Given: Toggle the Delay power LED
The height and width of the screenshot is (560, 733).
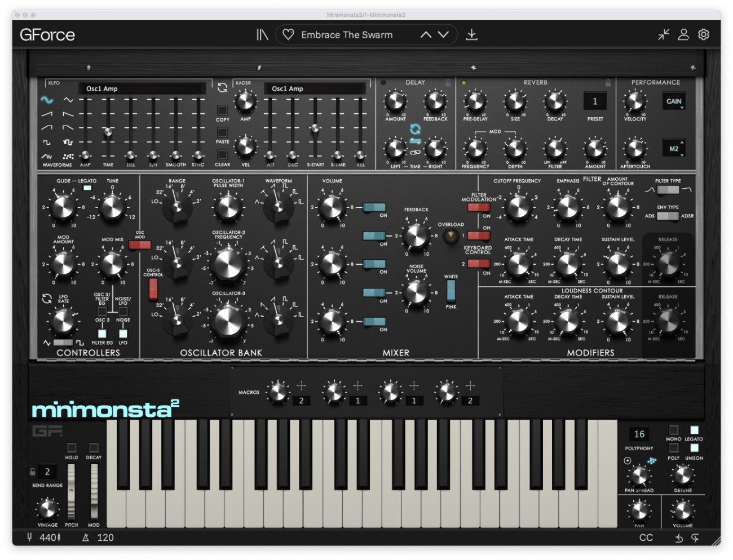Looking at the screenshot, I should pos(383,83).
